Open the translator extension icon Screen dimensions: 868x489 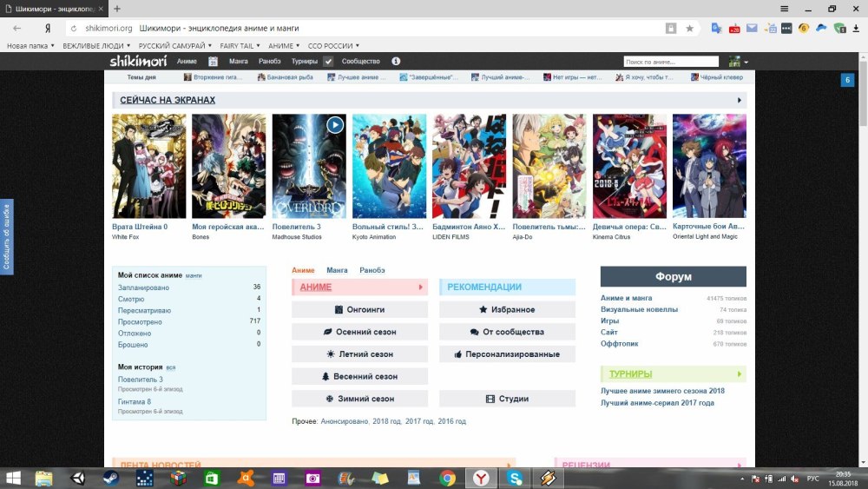pyautogui.click(x=716, y=29)
